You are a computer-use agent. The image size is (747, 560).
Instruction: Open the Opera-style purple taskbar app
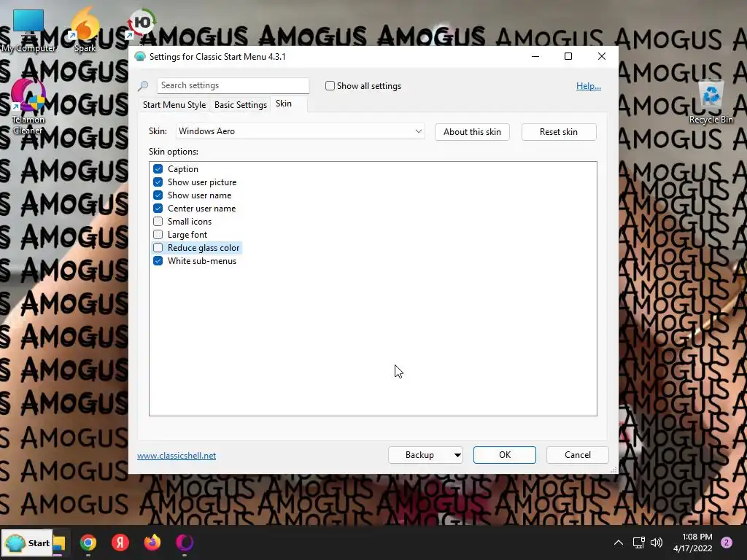point(185,542)
